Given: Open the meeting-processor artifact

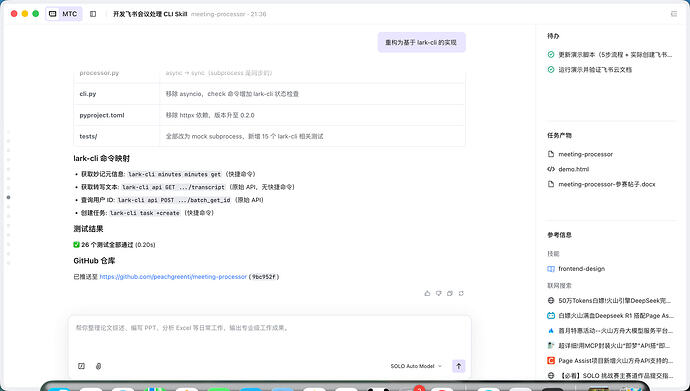Looking at the screenshot, I should coord(585,154).
